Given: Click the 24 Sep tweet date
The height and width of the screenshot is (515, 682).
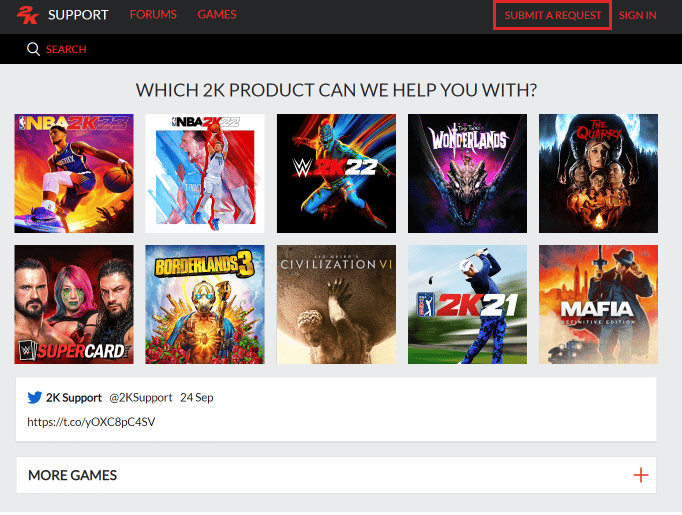Looking at the screenshot, I should [197, 398].
